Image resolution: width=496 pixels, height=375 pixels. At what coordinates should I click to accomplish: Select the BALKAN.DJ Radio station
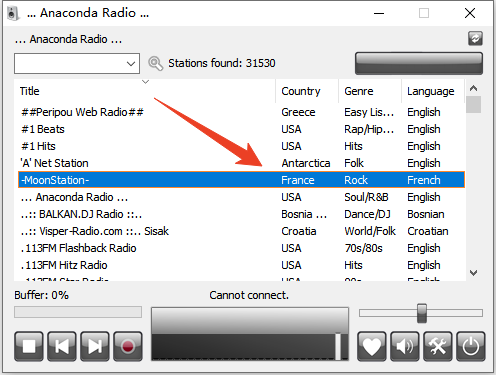pos(241,214)
